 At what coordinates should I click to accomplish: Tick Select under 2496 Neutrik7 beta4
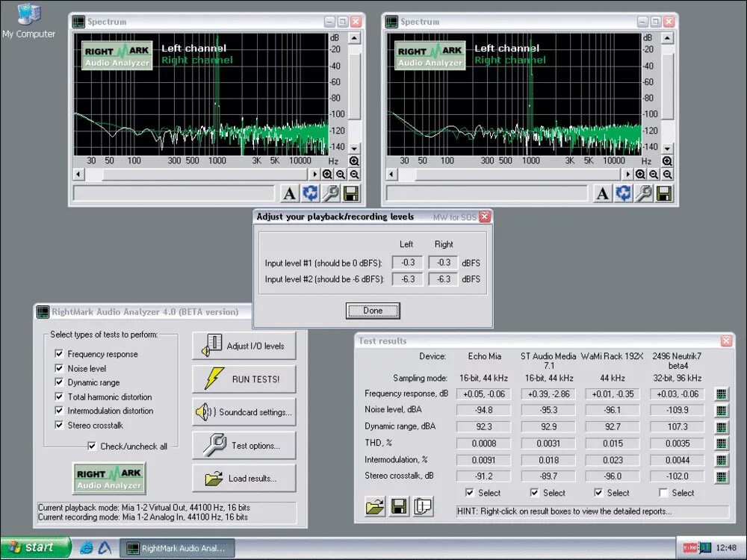[x=663, y=493]
